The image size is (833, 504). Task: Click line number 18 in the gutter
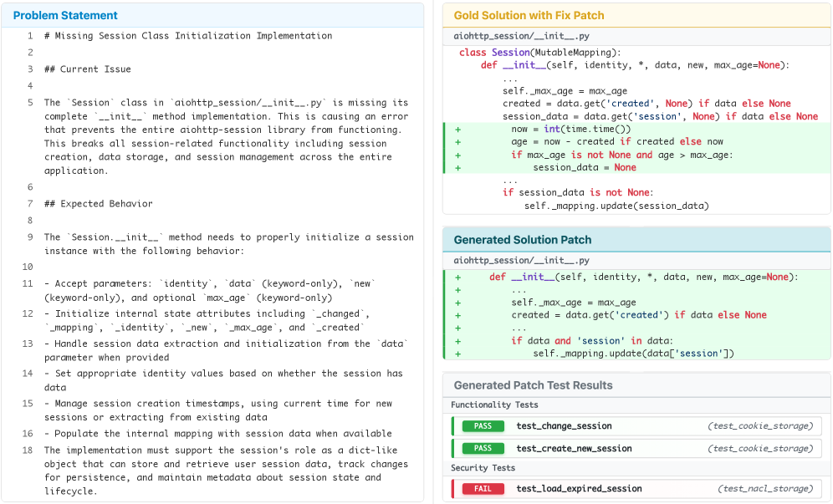tap(28, 451)
